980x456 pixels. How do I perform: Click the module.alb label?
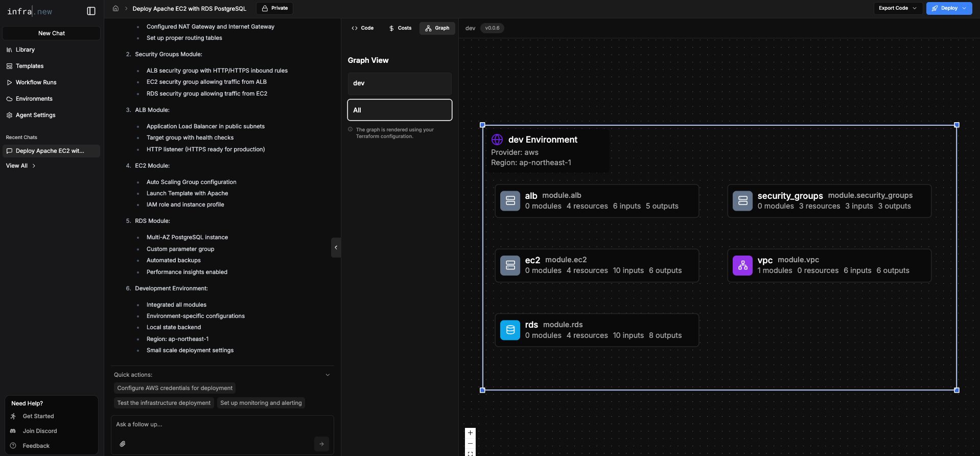[x=562, y=195]
